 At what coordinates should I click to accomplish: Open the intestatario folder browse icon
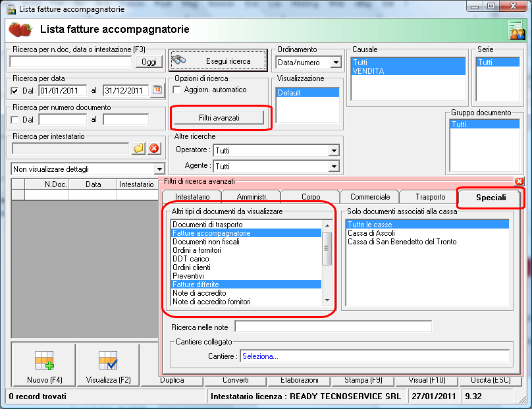click(x=139, y=148)
